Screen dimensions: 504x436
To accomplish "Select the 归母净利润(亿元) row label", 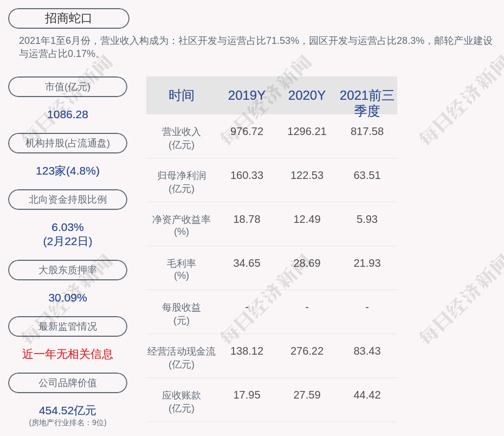I will tap(182, 182).
